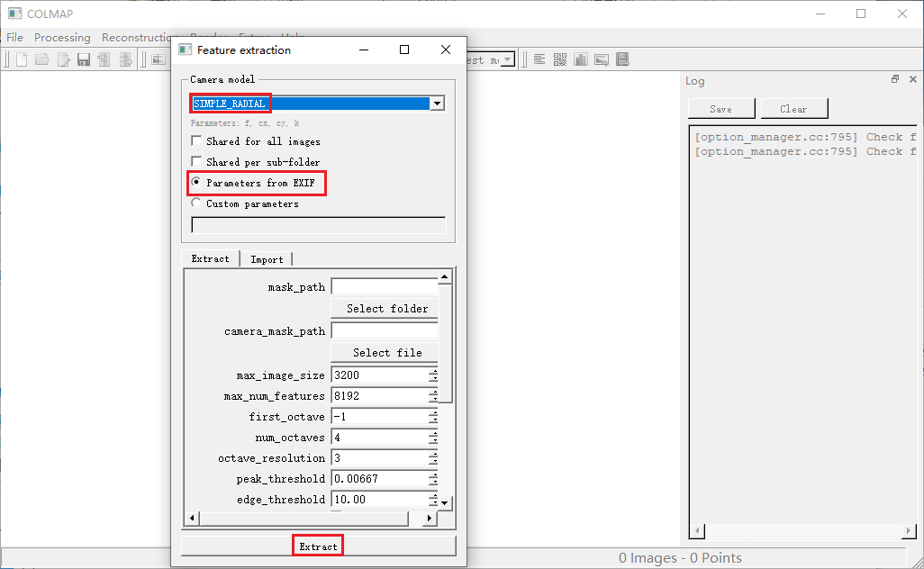The image size is (924, 569).
Task: Click the '0 Images - 0 Points' status text
Action: point(680,558)
